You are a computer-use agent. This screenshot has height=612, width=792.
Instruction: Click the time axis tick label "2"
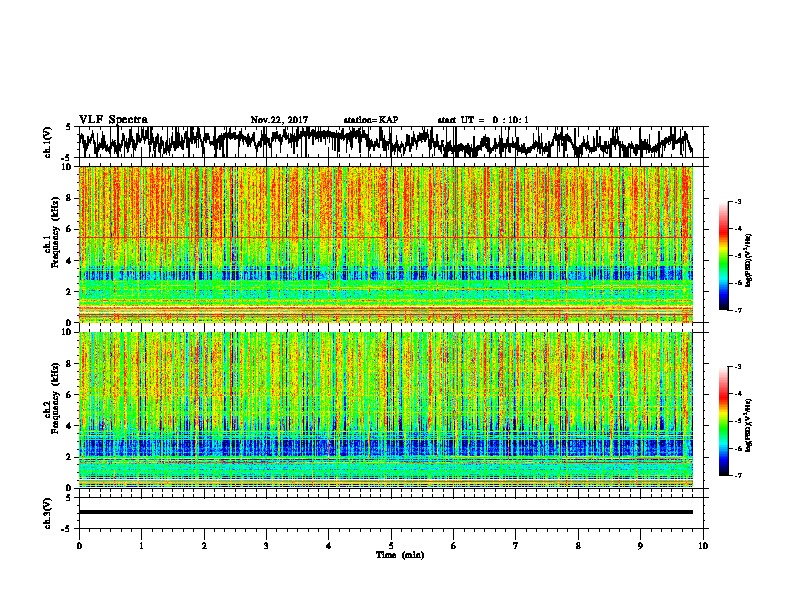pyautogui.click(x=204, y=546)
